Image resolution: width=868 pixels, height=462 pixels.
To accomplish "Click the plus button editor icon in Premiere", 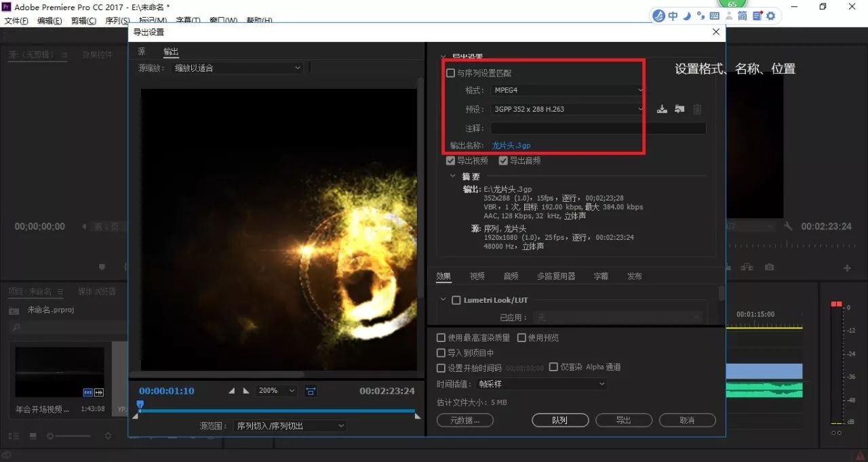I will [847, 268].
